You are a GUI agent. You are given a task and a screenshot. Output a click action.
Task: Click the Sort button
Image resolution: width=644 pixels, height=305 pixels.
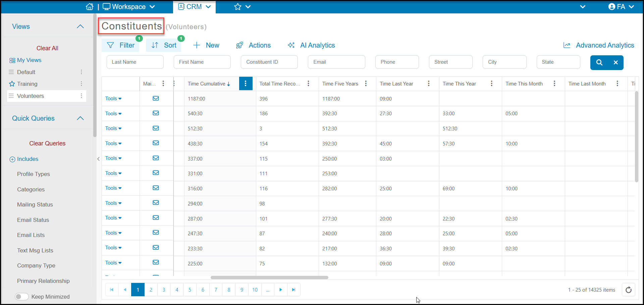point(164,45)
